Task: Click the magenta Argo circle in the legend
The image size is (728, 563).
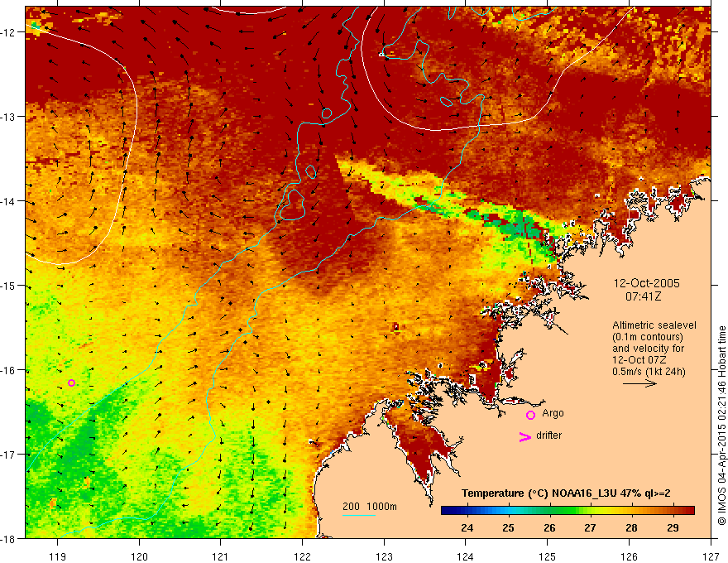Action: point(530,415)
